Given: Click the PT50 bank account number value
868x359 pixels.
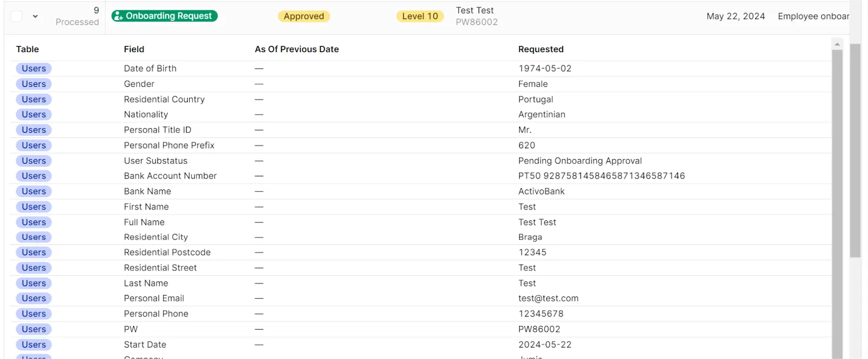Looking at the screenshot, I should pyautogui.click(x=602, y=176).
